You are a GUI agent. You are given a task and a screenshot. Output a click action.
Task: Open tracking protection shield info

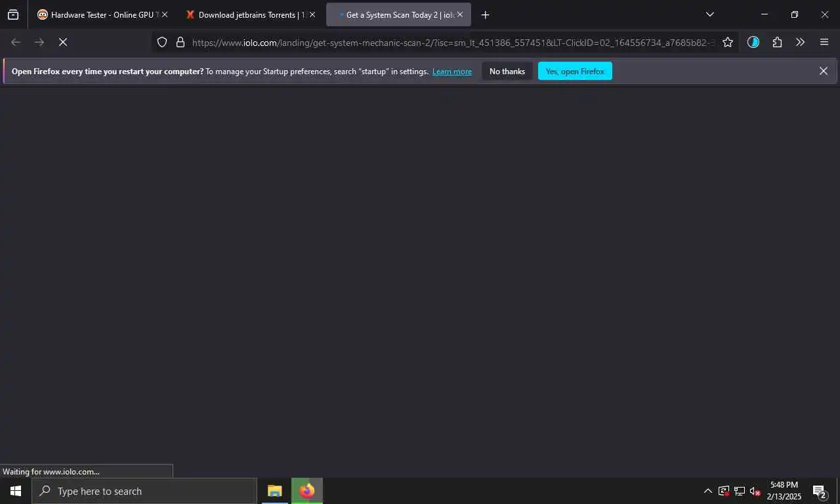(x=162, y=42)
